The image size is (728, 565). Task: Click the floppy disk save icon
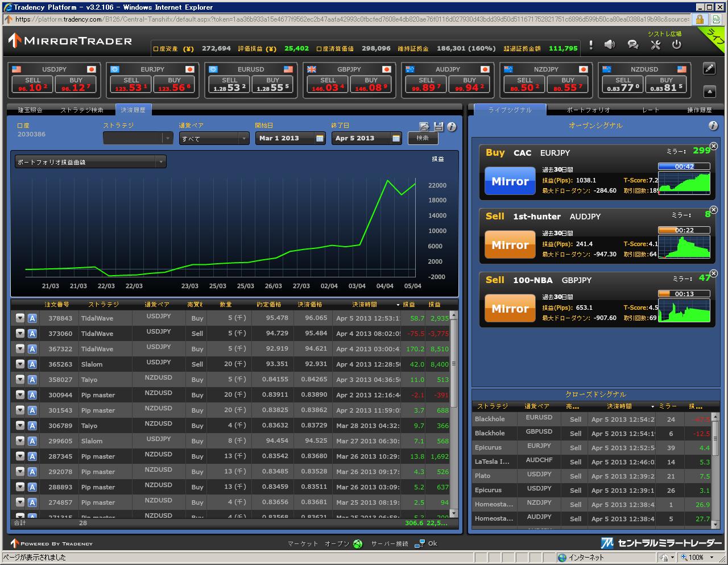[438, 127]
